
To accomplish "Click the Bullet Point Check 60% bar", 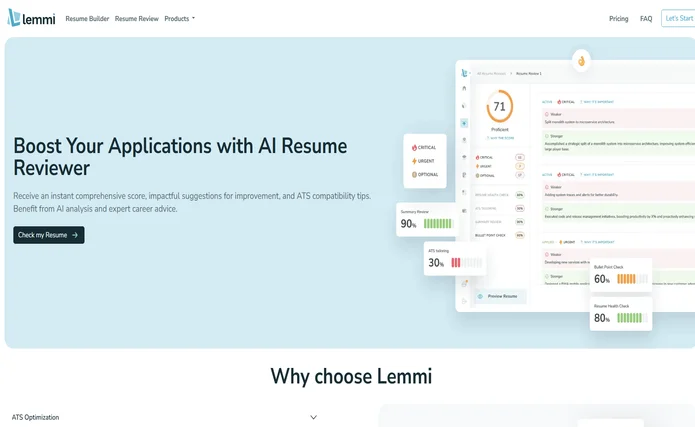I will pos(632,279).
